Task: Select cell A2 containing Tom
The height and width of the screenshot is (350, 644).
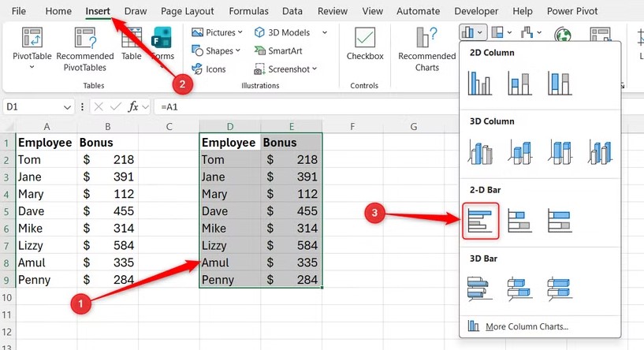Action: tap(47, 159)
